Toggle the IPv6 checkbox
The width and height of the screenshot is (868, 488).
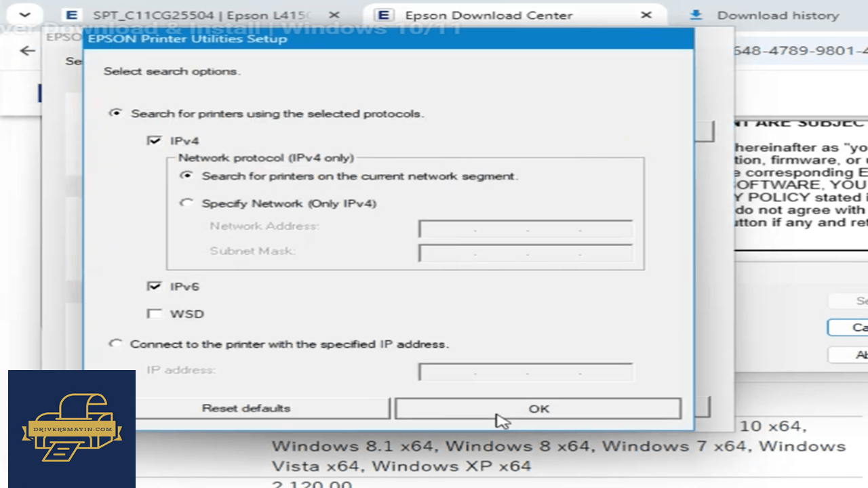(155, 286)
